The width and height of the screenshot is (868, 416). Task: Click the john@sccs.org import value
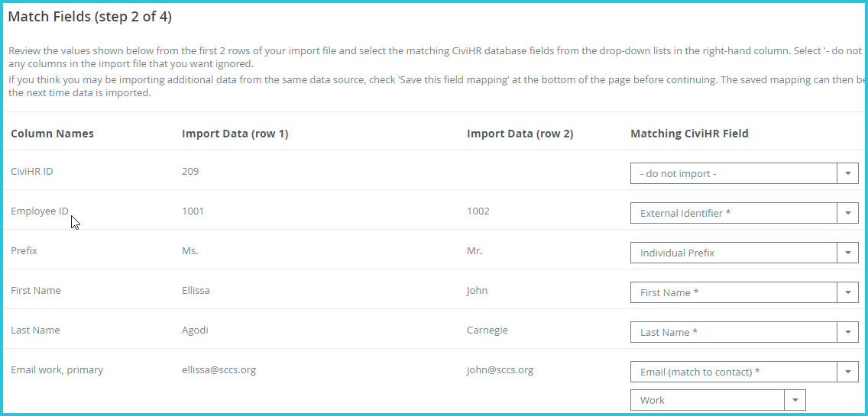click(500, 369)
